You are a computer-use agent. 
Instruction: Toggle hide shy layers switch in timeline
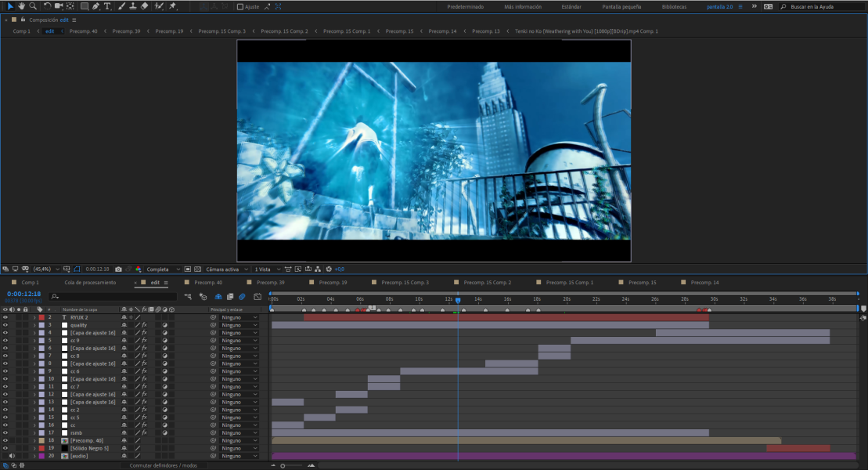pos(218,297)
